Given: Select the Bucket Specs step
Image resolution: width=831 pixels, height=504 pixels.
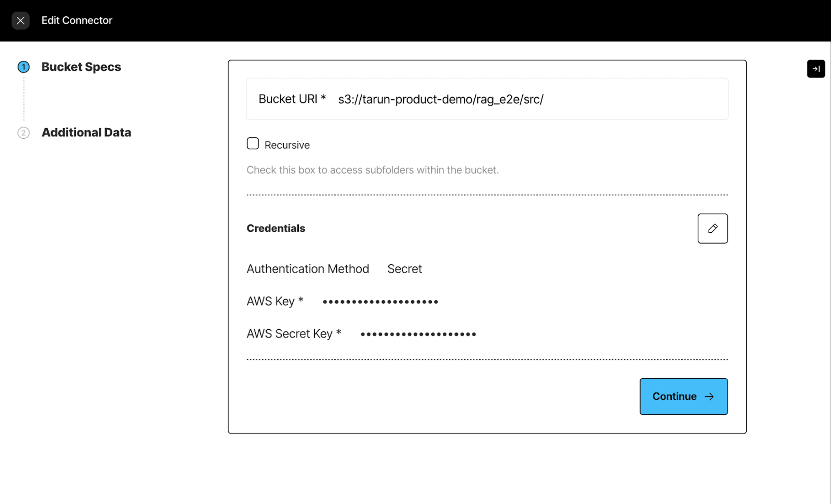Looking at the screenshot, I should pyautogui.click(x=81, y=67).
